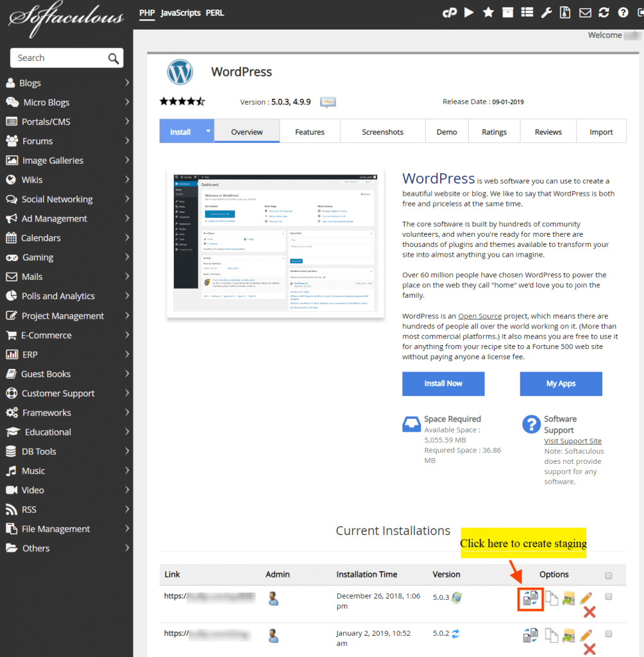Edit the December 26 installation with pencil icon
644x657 pixels.
point(586,598)
